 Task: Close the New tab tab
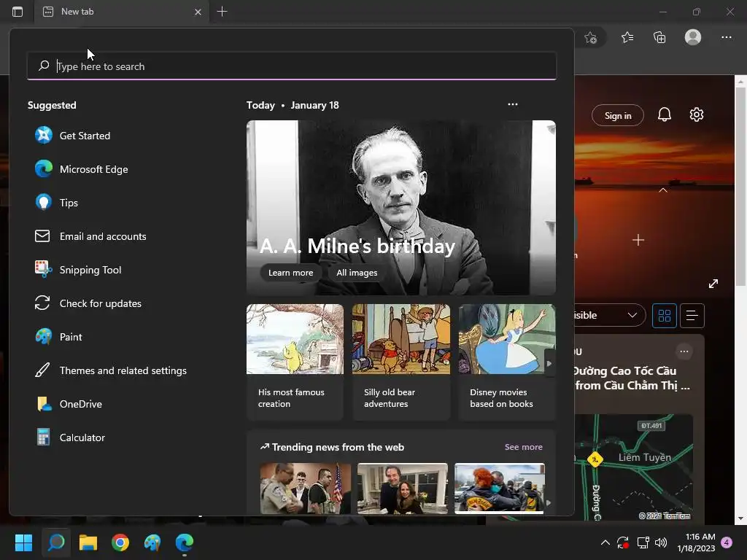click(198, 12)
